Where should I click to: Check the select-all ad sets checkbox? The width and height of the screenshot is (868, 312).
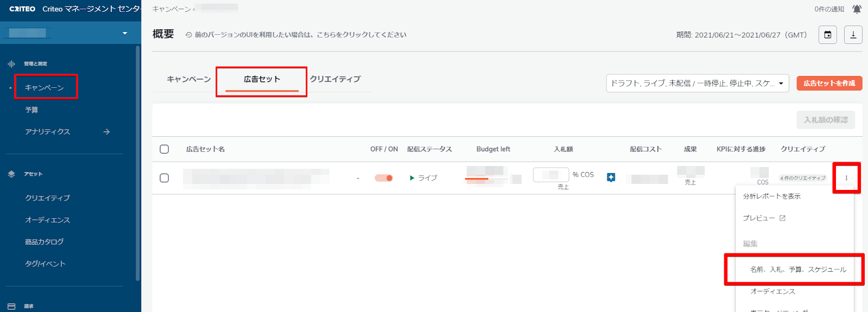point(164,149)
